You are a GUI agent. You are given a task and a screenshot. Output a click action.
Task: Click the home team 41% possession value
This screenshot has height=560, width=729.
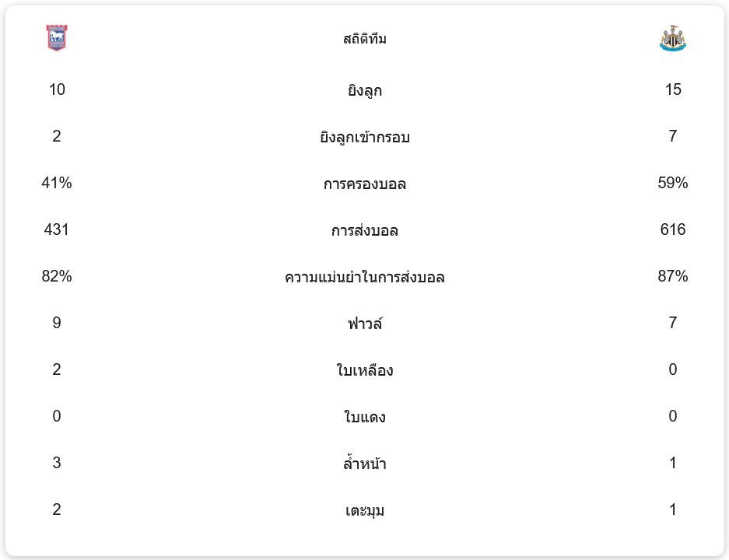click(57, 183)
